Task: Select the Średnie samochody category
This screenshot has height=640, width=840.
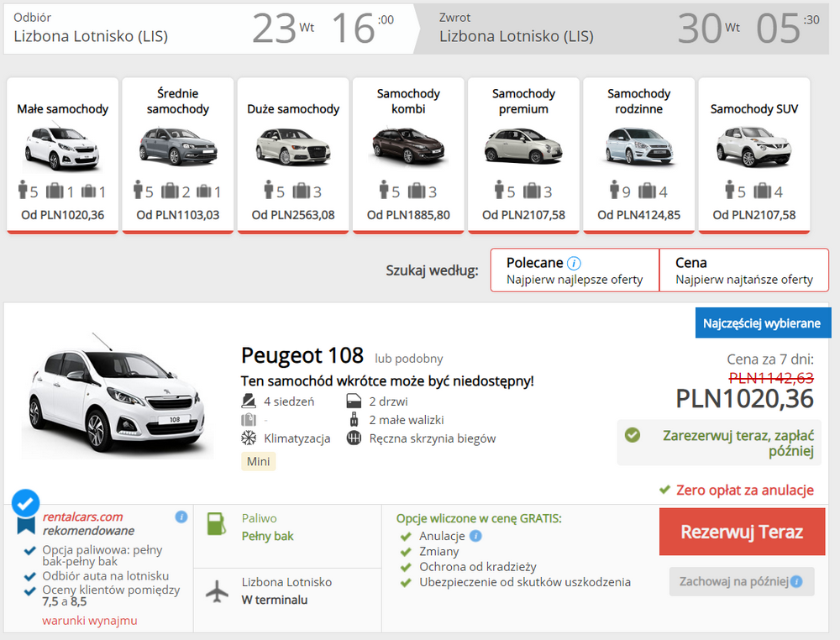Action: [x=178, y=156]
